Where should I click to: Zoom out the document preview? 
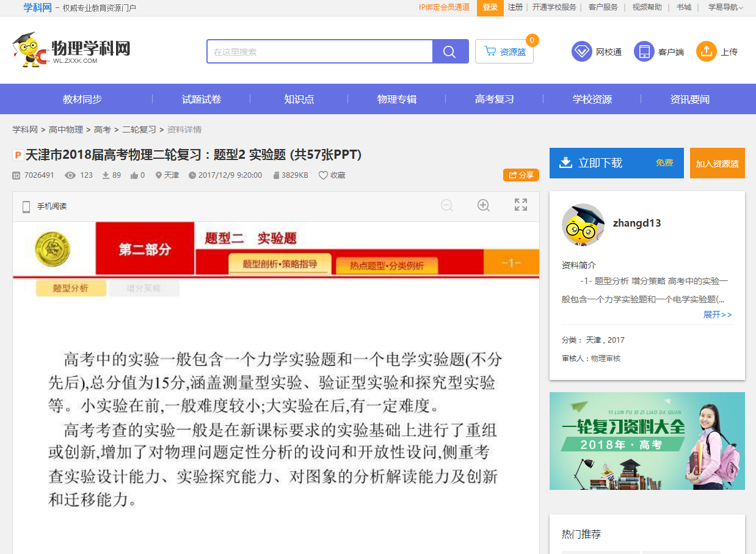[447, 206]
